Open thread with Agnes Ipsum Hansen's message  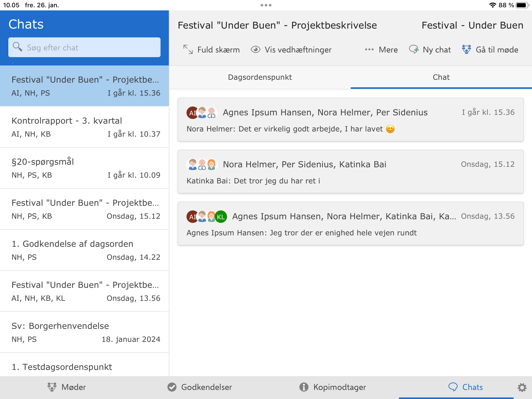click(x=350, y=224)
